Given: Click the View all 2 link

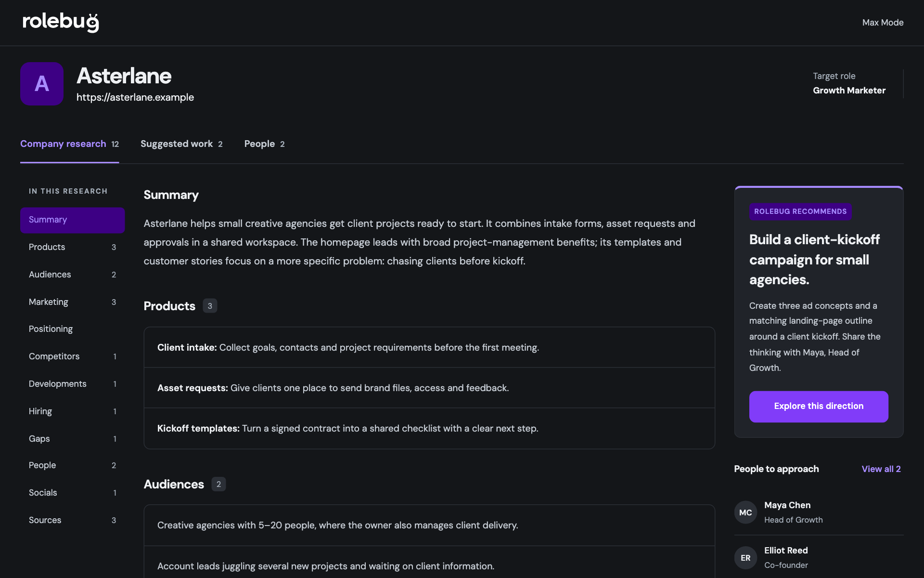Looking at the screenshot, I should pos(881,469).
